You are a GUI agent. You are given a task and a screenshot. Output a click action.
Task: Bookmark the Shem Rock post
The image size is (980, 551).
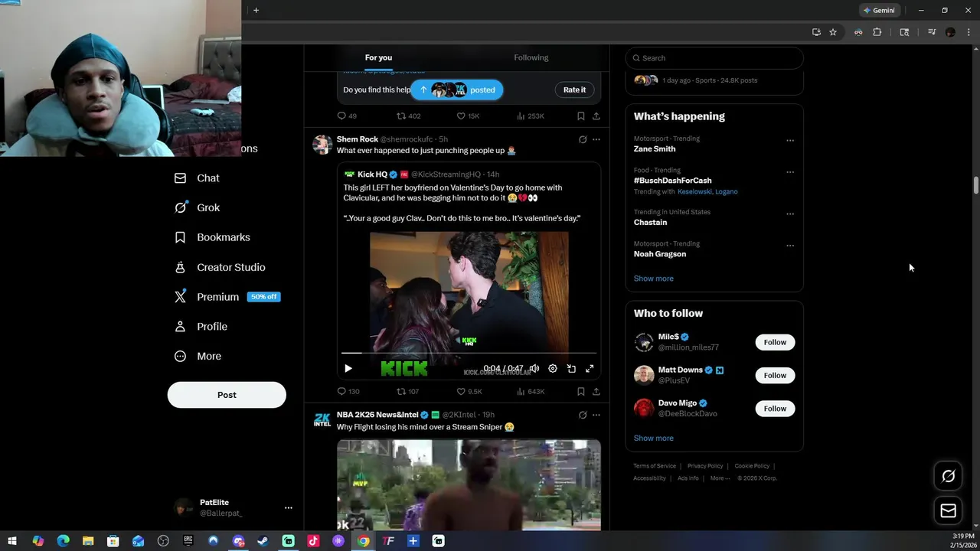[581, 391]
